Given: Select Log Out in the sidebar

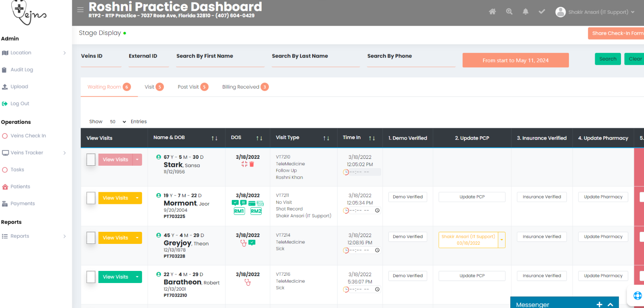Looking at the screenshot, I should [20, 104].
